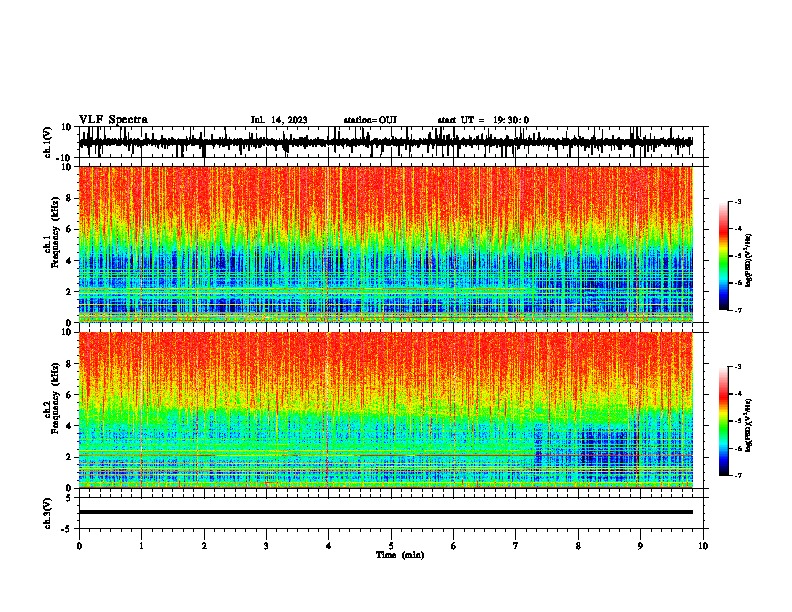792x612 pixels.
Task: Click time axis tick label "1"
Action: (141, 546)
